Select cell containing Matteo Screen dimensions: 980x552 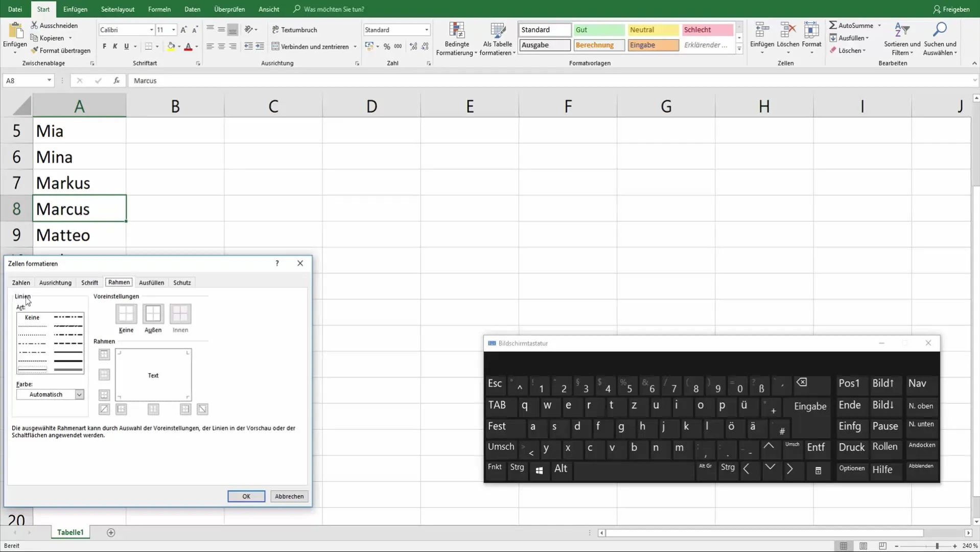(x=79, y=235)
